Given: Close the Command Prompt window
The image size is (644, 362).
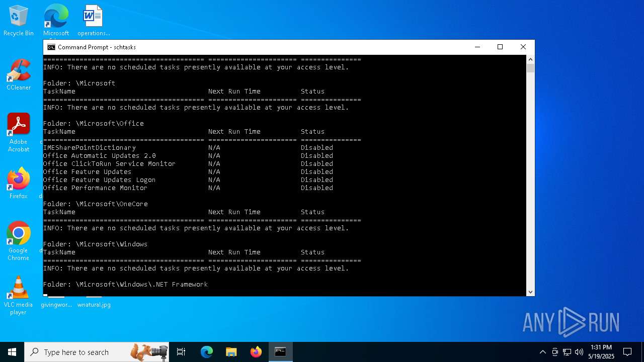Looking at the screenshot, I should click(x=523, y=47).
